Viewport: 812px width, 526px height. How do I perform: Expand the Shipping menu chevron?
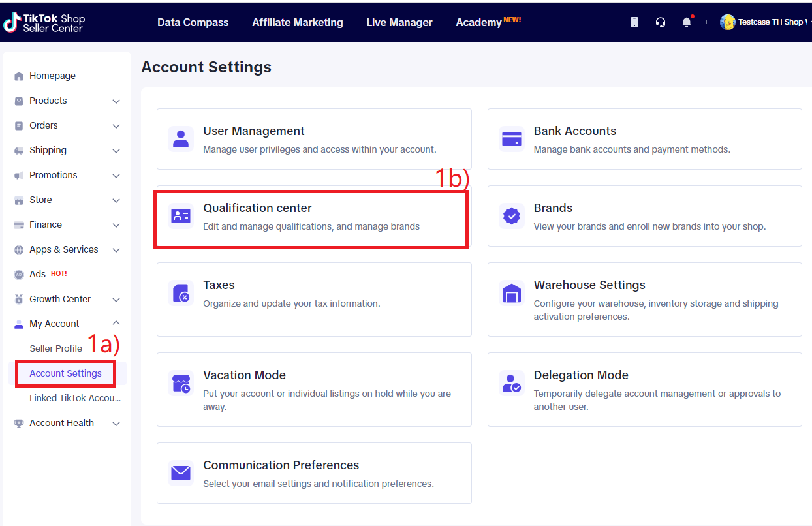116,151
